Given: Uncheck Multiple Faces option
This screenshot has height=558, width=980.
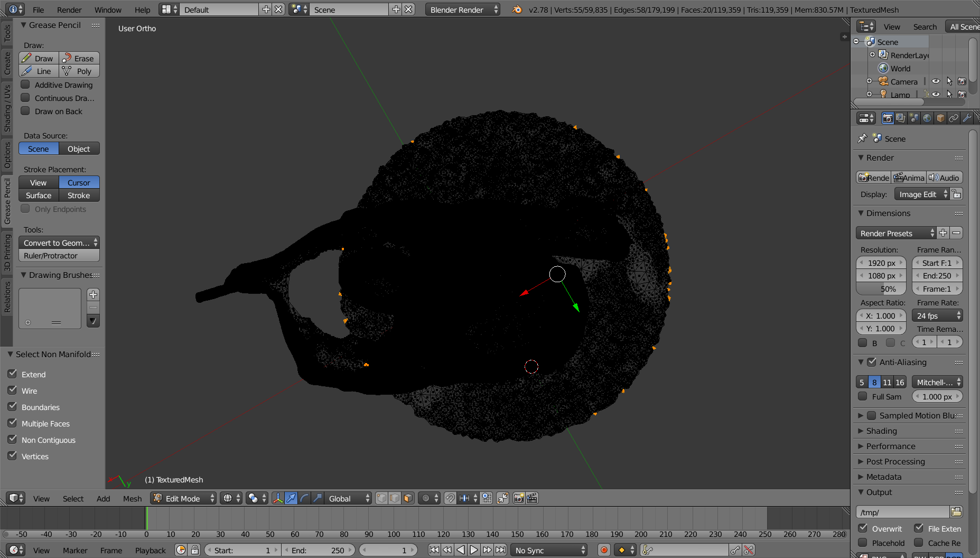Looking at the screenshot, I should (x=13, y=423).
